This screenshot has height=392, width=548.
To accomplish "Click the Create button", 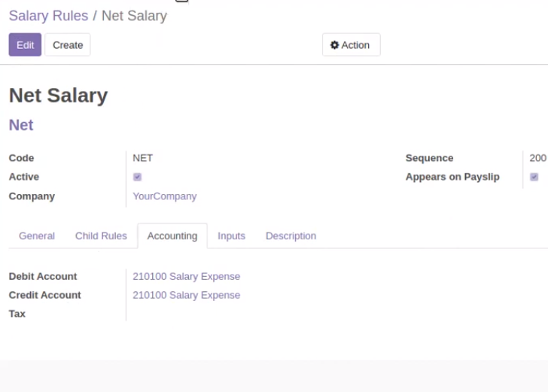I will tap(68, 44).
